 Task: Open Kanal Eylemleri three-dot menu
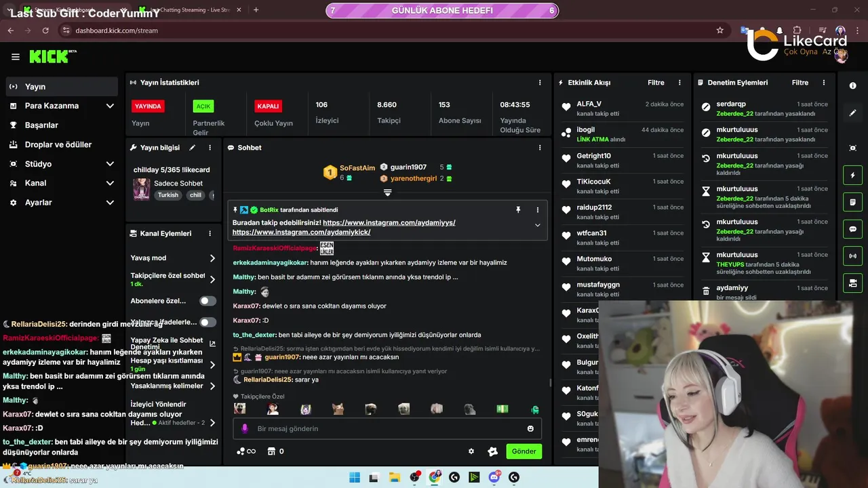pos(210,233)
